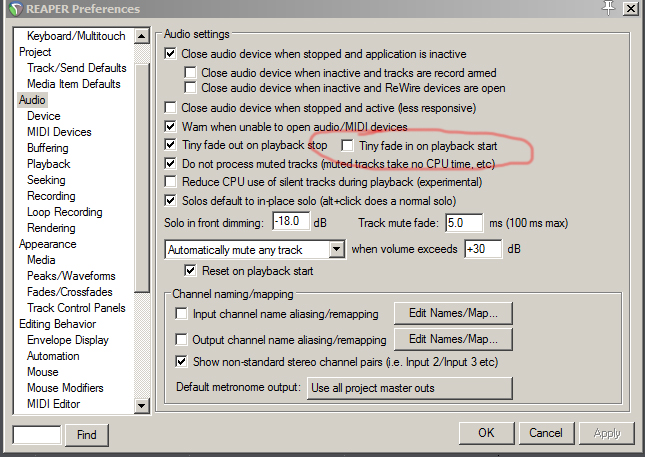The height and width of the screenshot is (457, 645).
Task: Click the Find button
Action: point(86,435)
